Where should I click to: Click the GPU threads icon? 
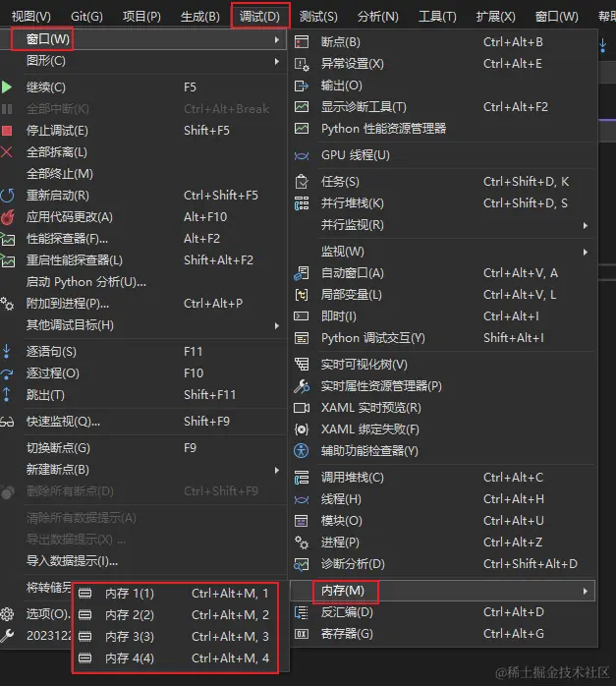pos(302,155)
